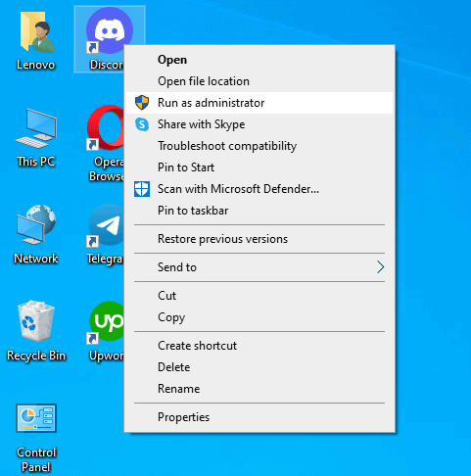Image resolution: width=471 pixels, height=476 pixels.
Task: Choose Troubleshoot compatibility
Action: 259,146
